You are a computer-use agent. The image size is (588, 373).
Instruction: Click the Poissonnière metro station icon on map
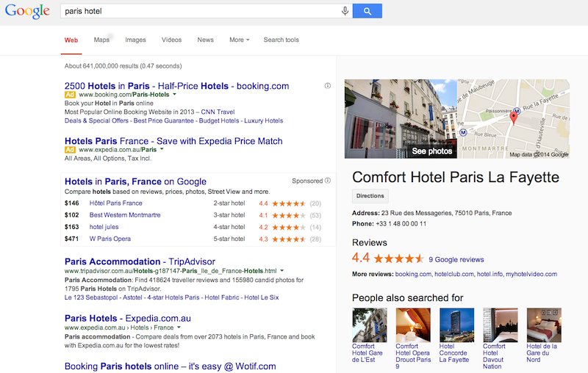(517, 111)
